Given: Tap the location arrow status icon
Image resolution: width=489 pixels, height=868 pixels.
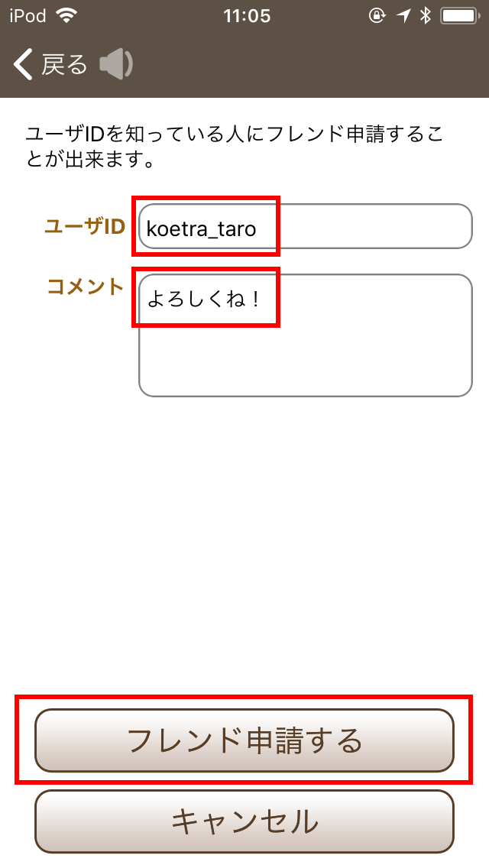Looking at the screenshot, I should click(x=403, y=16).
